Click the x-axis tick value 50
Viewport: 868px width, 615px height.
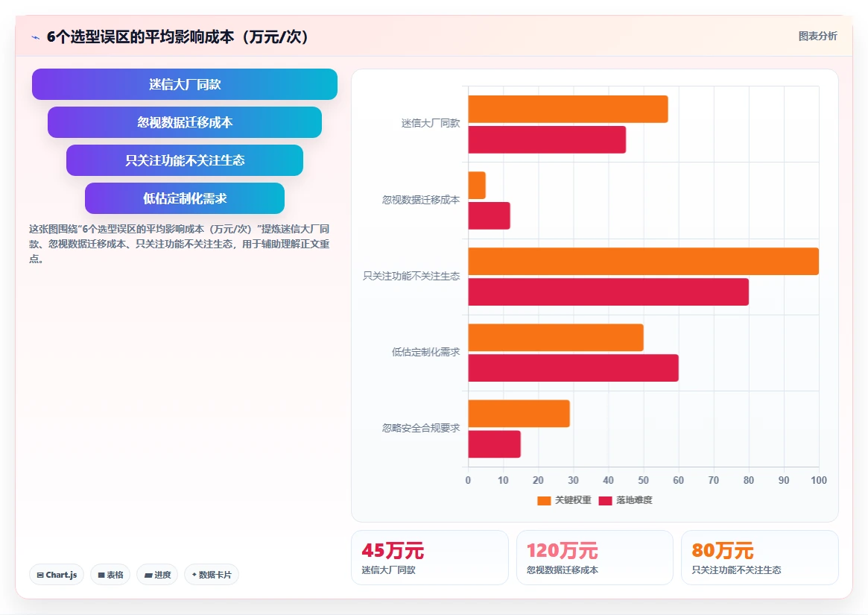(x=643, y=480)
